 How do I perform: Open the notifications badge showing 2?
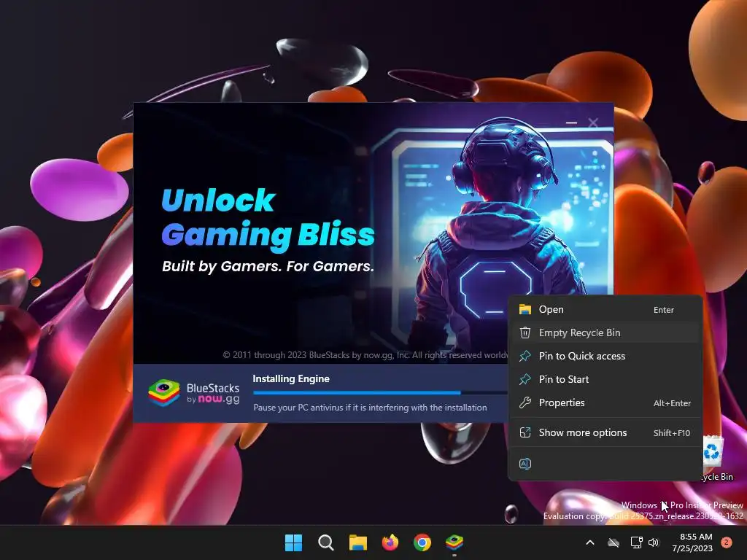727,542
